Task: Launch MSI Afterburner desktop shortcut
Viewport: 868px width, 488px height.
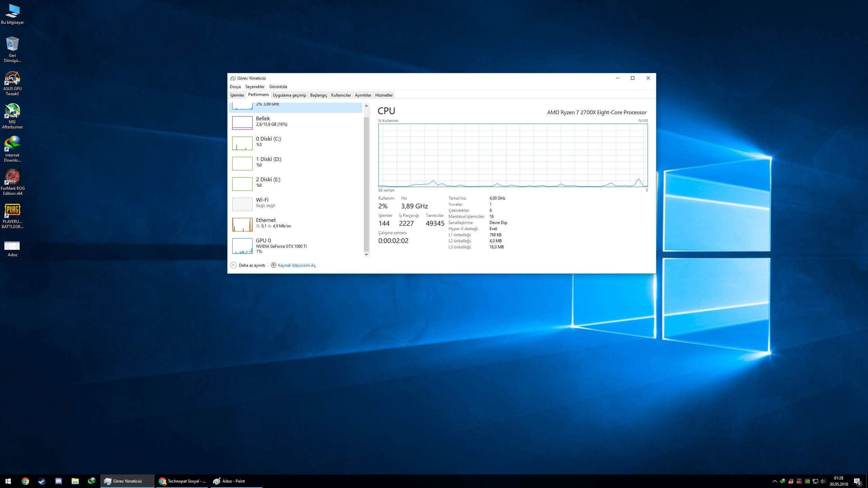Action: pyautogui.click(x=13, y=116)
